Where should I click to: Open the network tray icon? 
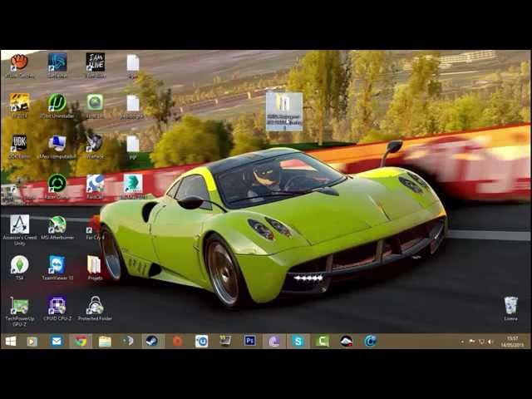point(481,342)
